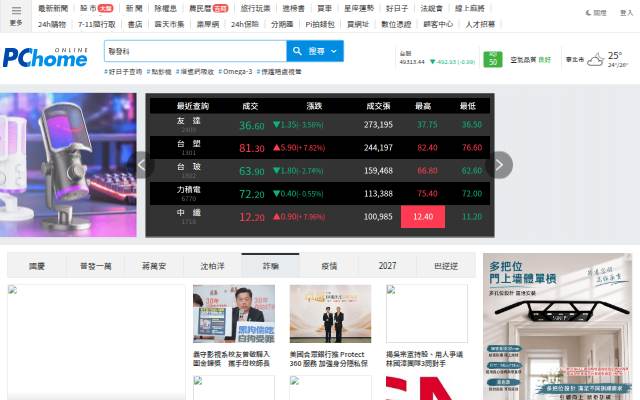Select the 台玻 stock row name

coord(188,167)
